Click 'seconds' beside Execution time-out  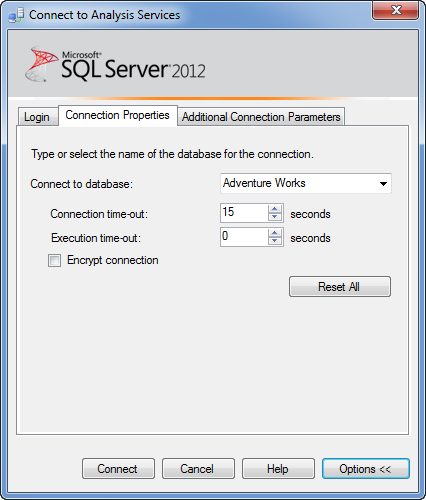point(310,238)
